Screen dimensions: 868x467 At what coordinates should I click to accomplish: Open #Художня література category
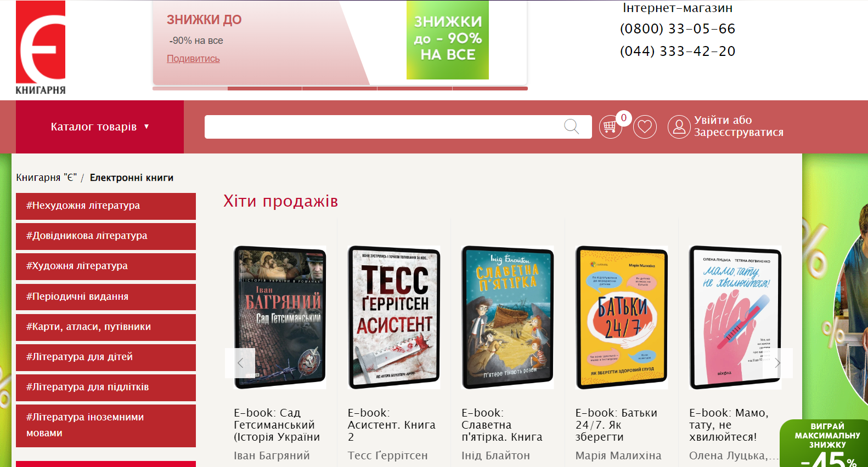[106, 266]
